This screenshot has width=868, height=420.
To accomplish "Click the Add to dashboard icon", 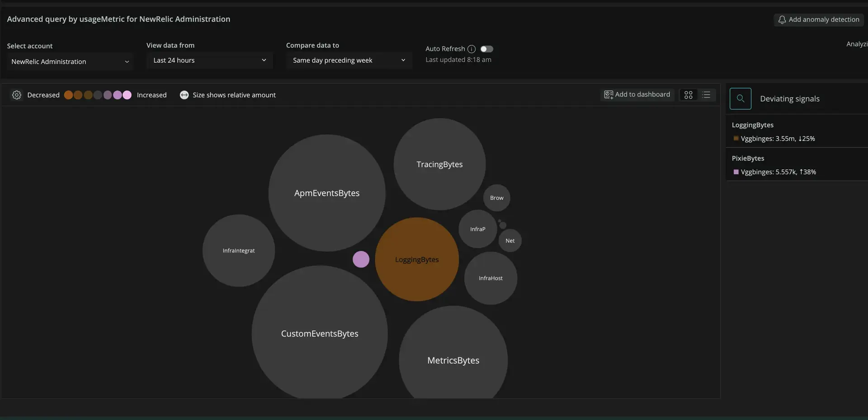I will 609,94.
